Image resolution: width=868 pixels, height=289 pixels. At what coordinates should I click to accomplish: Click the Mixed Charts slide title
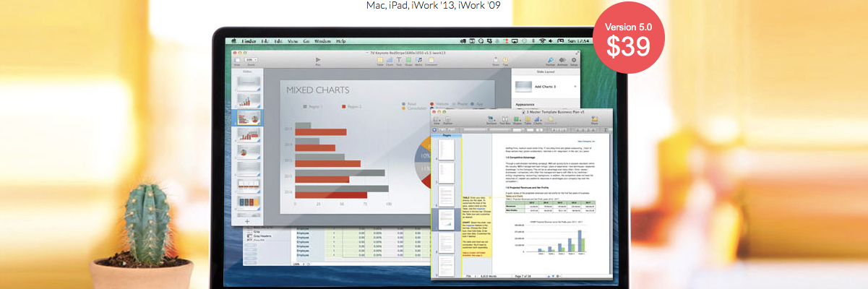pos(318,90)
